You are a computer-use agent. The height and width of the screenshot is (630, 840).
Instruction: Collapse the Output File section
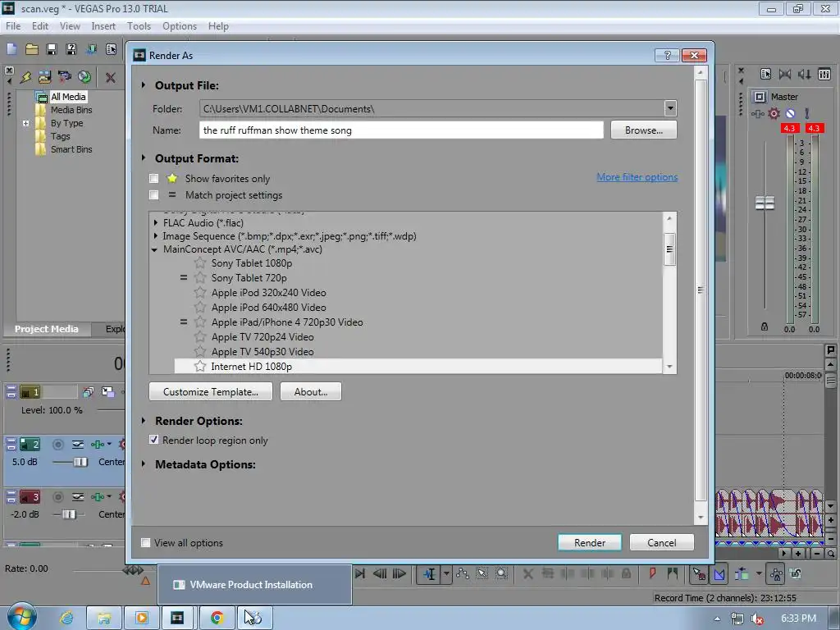click(143, 85)
